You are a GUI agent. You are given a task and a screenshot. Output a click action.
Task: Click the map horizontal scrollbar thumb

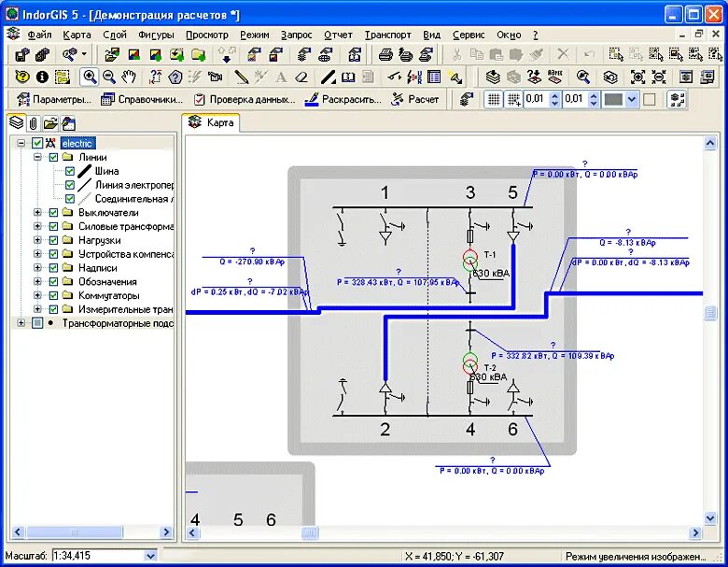click(x=310, y=532)
